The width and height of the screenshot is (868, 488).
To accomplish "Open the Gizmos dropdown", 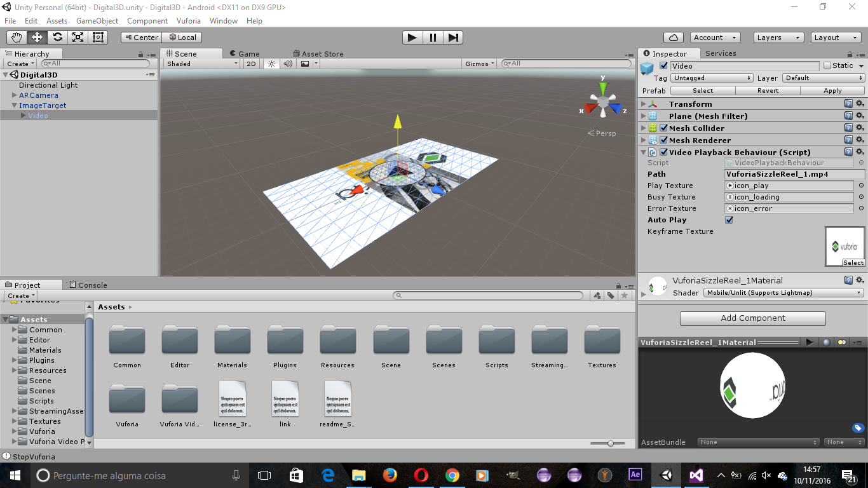I will (480, 64).
